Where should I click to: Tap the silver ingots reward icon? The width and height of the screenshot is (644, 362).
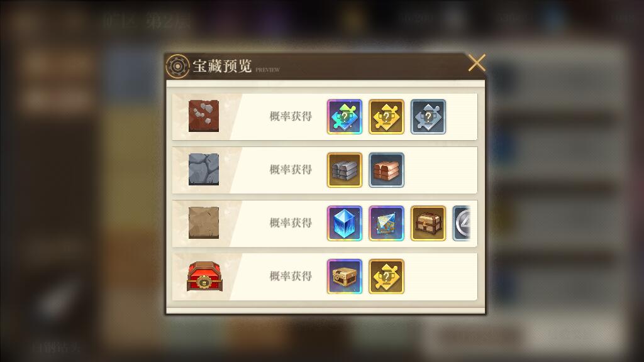click(x=345, y=170)
